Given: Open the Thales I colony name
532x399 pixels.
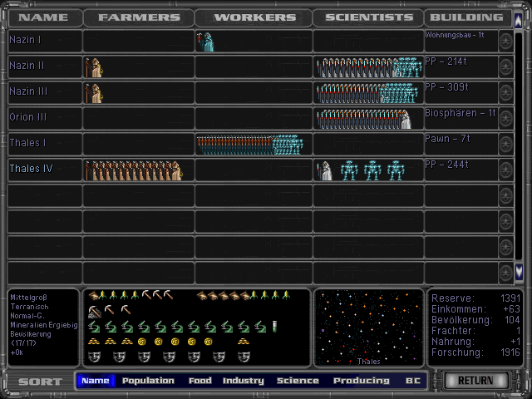Looking at the screenshot, I should 27,143.
